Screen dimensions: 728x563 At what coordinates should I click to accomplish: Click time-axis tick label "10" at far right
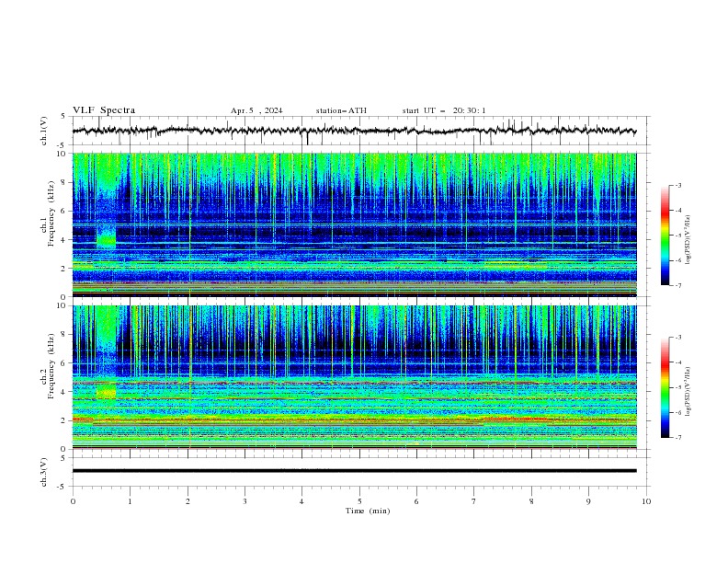(x=646, y=501)
